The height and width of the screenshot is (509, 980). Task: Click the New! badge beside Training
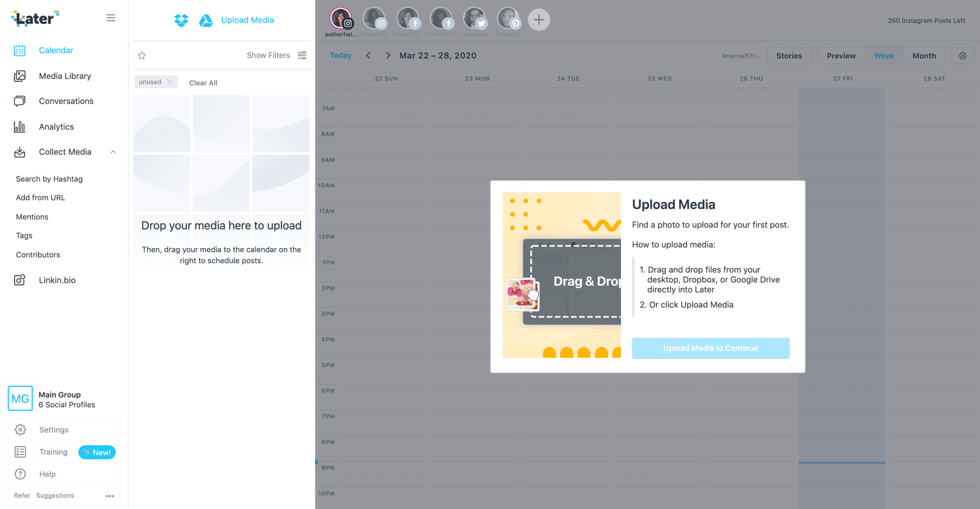tap(97, 452)
